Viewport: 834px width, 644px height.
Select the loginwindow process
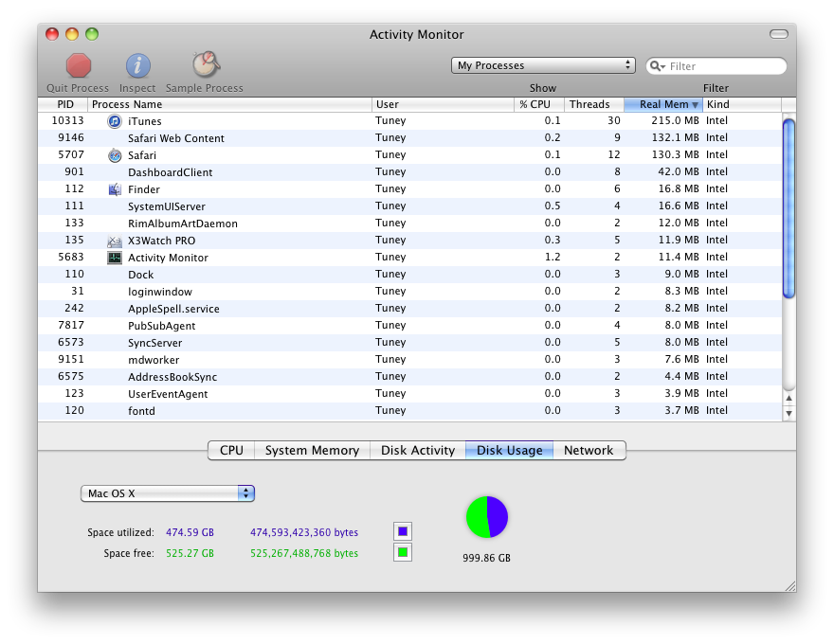[x=409, y=292]
